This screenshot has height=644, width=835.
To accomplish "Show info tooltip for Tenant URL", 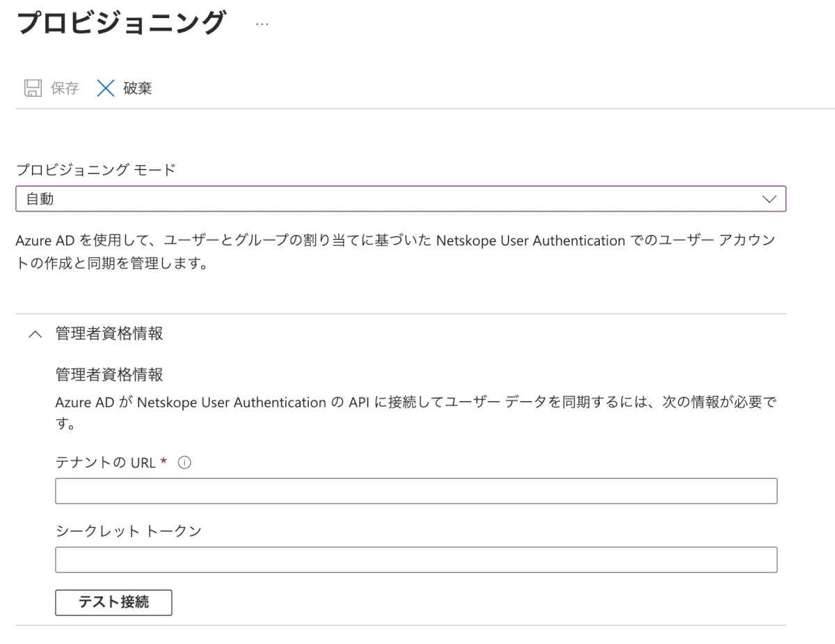I will pos(184,463).
